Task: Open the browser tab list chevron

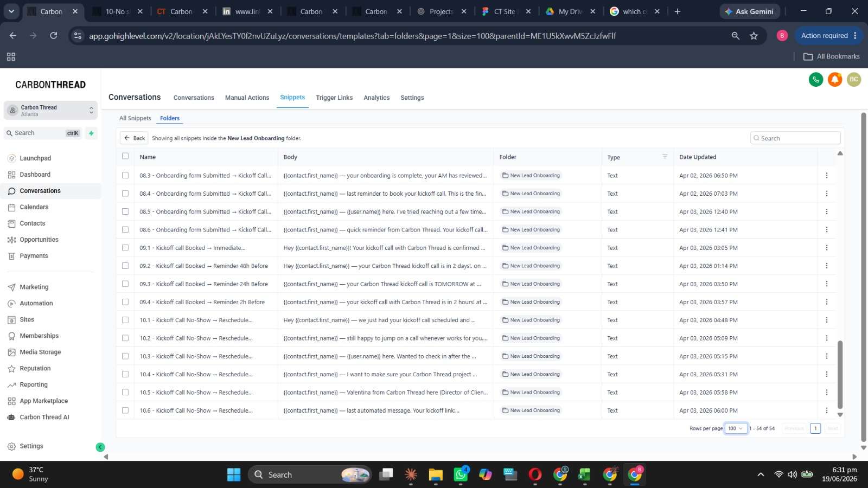Action: [x=11, y=11]
